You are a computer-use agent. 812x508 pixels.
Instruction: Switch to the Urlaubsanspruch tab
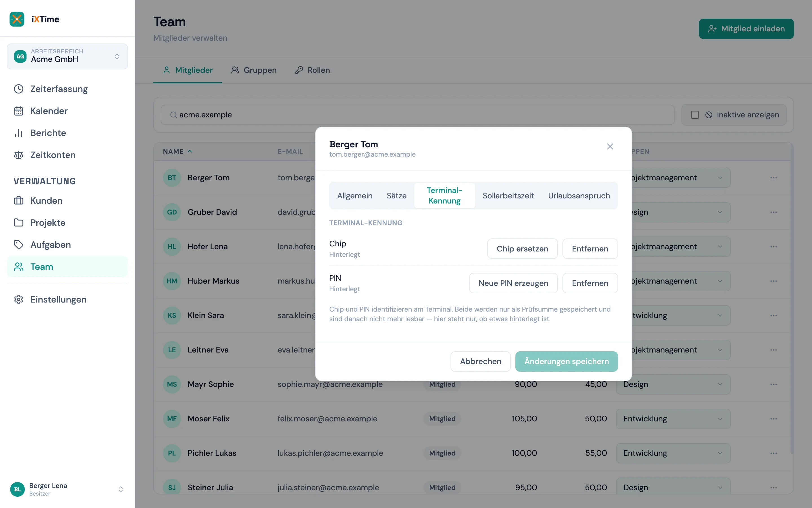pos(579,196)
